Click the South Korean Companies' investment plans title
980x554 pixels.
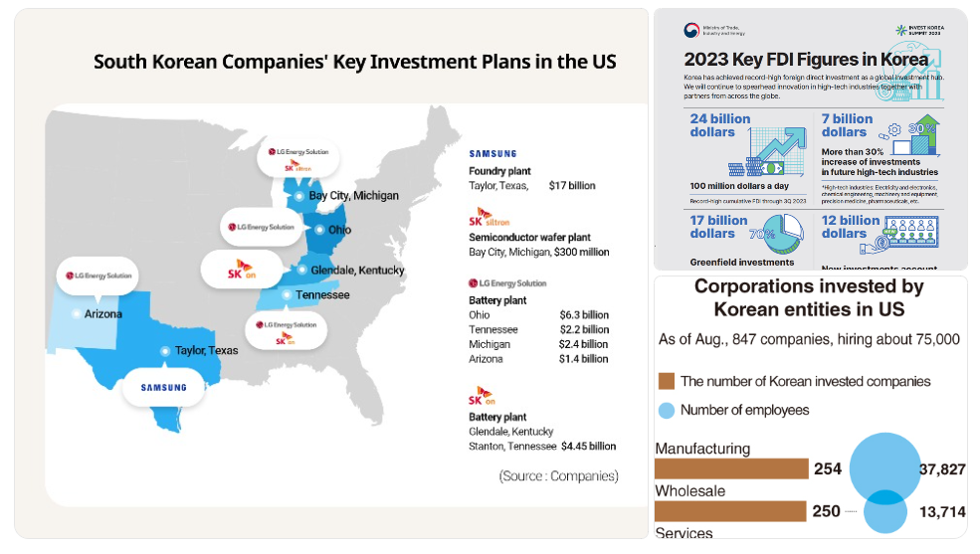(x=355, y=62)
